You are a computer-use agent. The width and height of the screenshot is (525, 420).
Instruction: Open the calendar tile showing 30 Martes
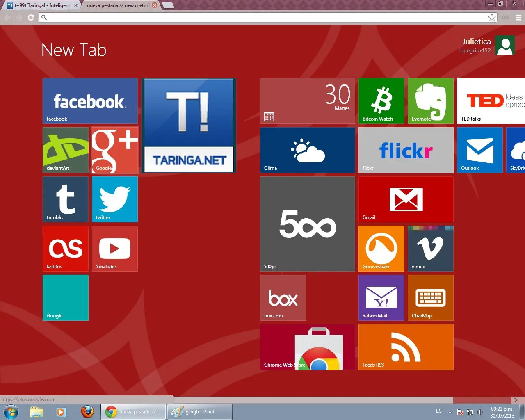pyautogui.click(x=308, y=101)
